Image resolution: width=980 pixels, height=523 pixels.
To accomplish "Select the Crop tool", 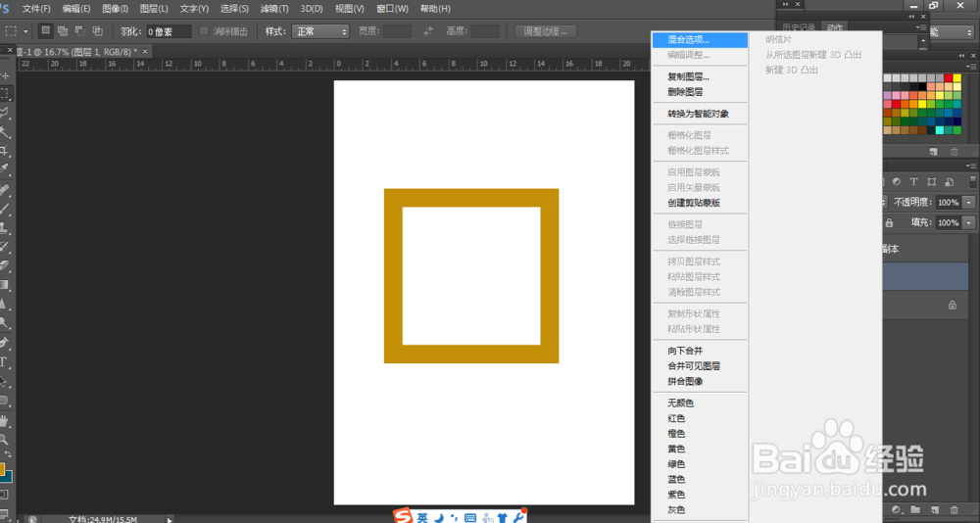I will click(5, 151).
